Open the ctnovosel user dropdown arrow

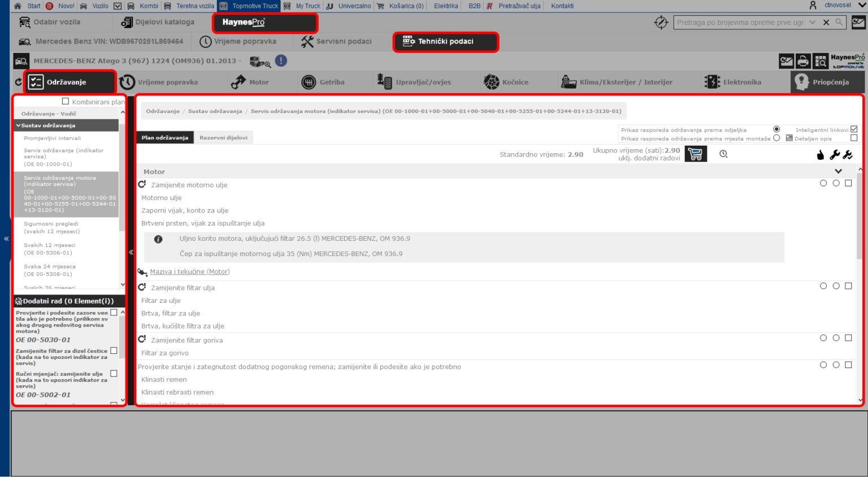click(x=861, y=5)
